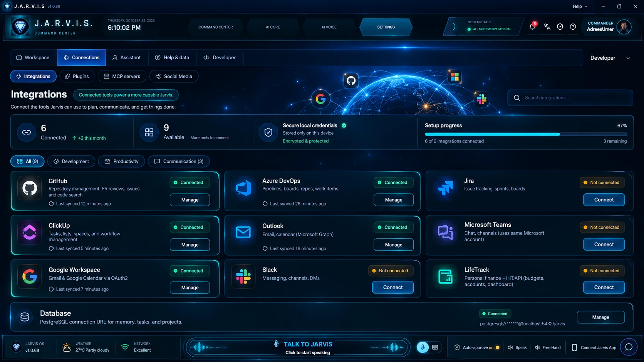Click the translate language icon in header
This screenshot has width=644, height=362.
(x=547, y=27)
